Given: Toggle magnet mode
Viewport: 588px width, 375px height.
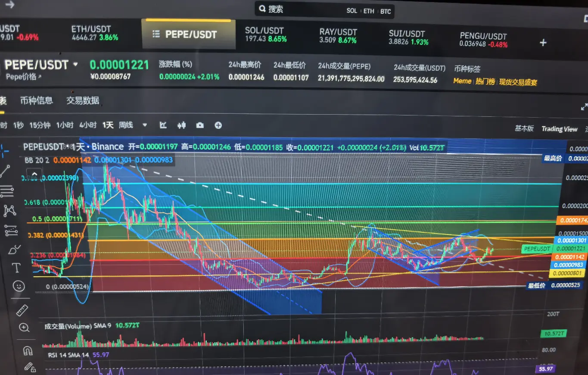Looking at the screenshot, I should (x=28, y=350).
